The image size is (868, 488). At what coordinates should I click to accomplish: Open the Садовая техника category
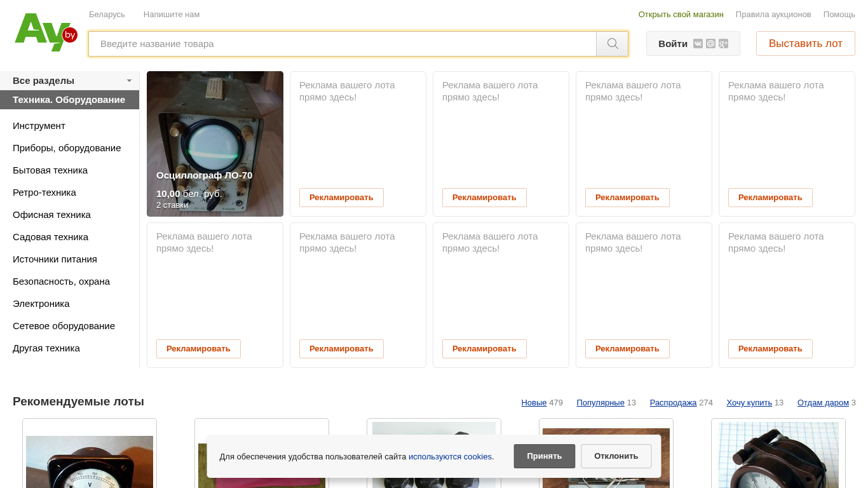click(50, 237)
